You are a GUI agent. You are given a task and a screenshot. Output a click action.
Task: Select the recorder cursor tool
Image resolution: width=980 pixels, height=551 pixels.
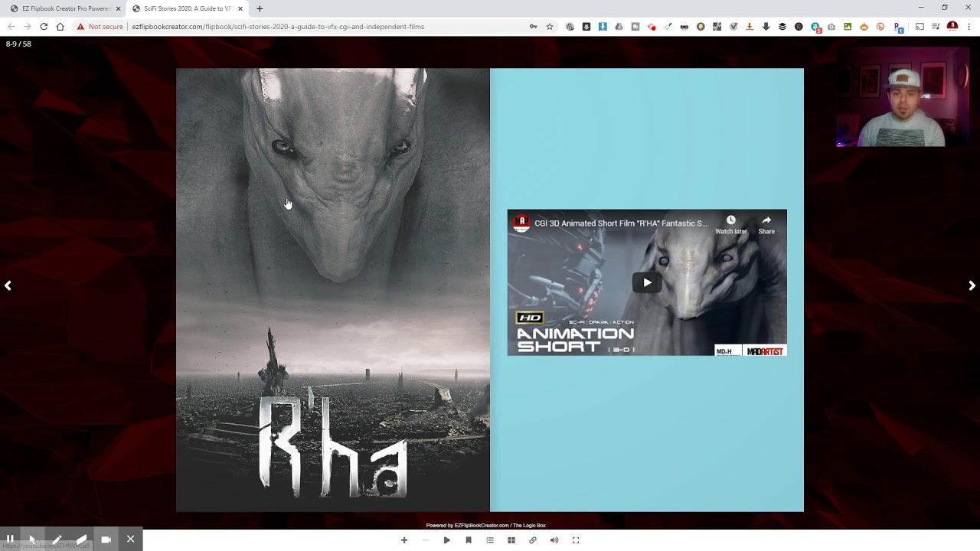tap(32, 539)
